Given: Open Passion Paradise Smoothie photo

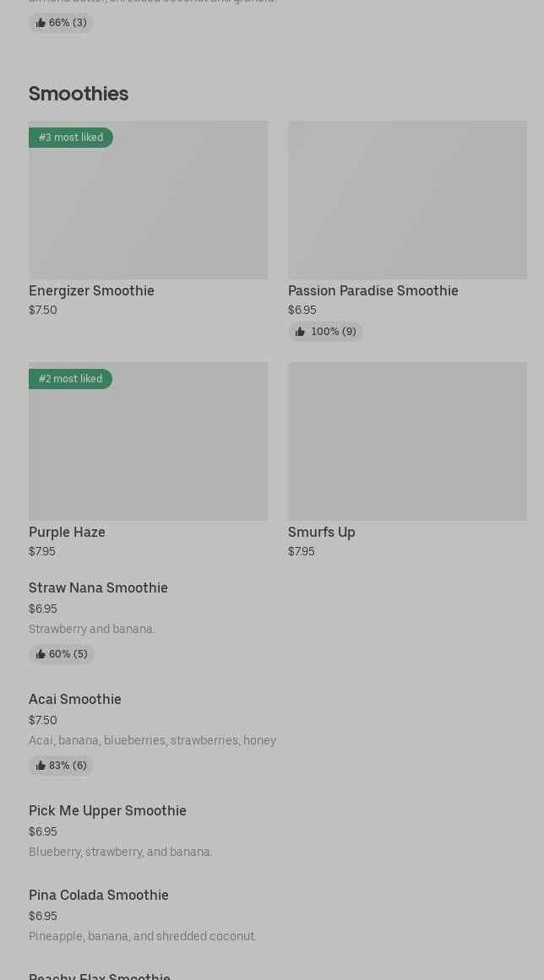Looking at the screenshot, I should (407, 200).
